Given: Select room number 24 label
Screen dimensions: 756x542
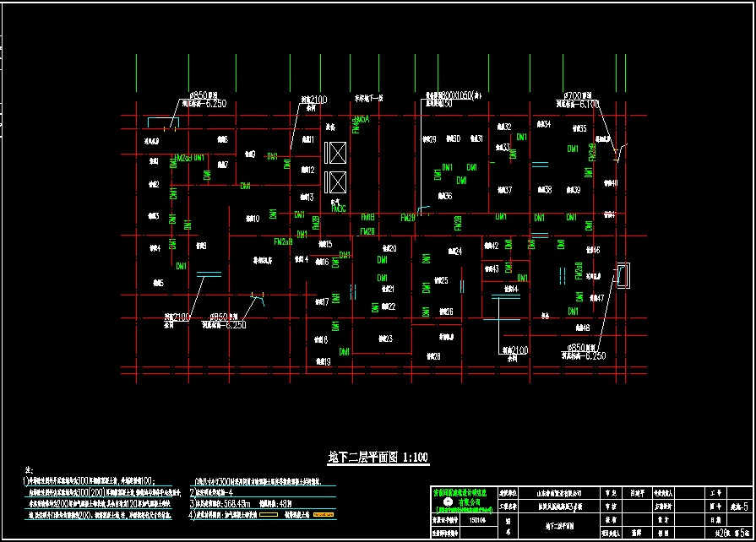Looking at the screenshot, I should coord(454,252).
